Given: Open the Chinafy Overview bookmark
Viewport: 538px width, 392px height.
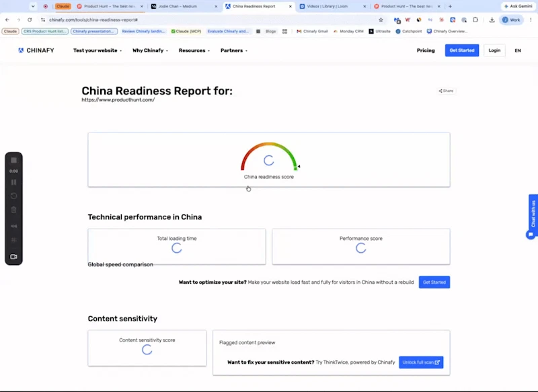Looking at the screenshot, I should tap(447, 31).
